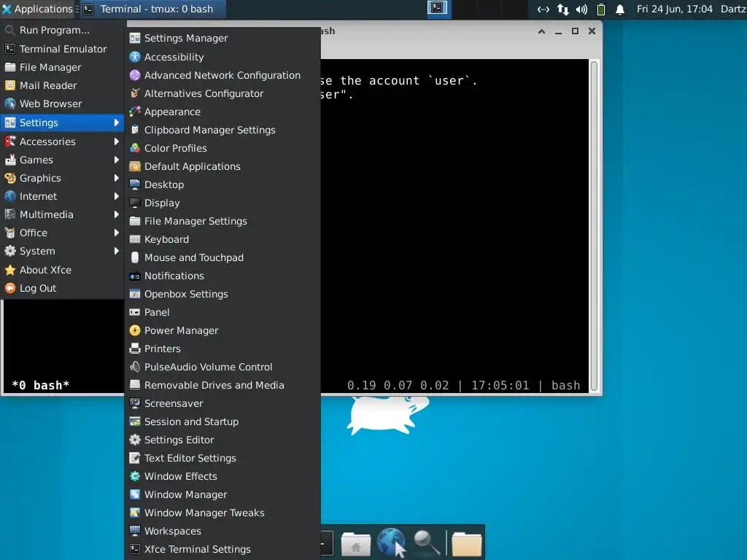Screen dimensions: 747x560
Task: Click the panel clock Fri 24 Jun
Action: pyautogui.click(x=674, y=9)
